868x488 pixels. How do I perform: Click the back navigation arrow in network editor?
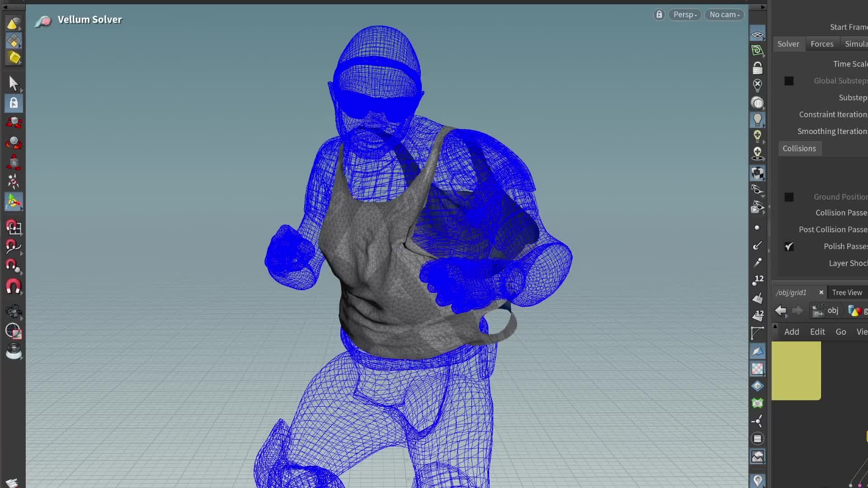780,311
